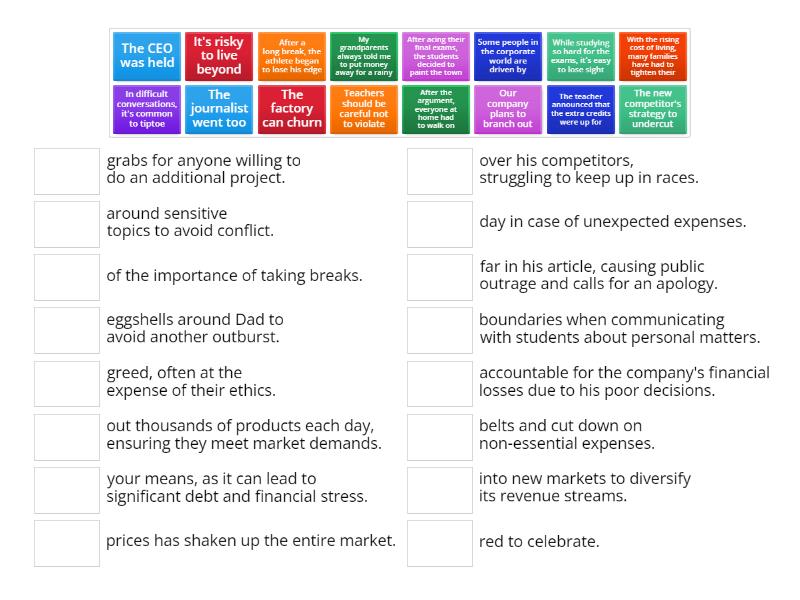This screenshot has width=800, height=600.
Task: Pick 'The new competitor's strategy to undercut' tile
Action: [653, 109]
